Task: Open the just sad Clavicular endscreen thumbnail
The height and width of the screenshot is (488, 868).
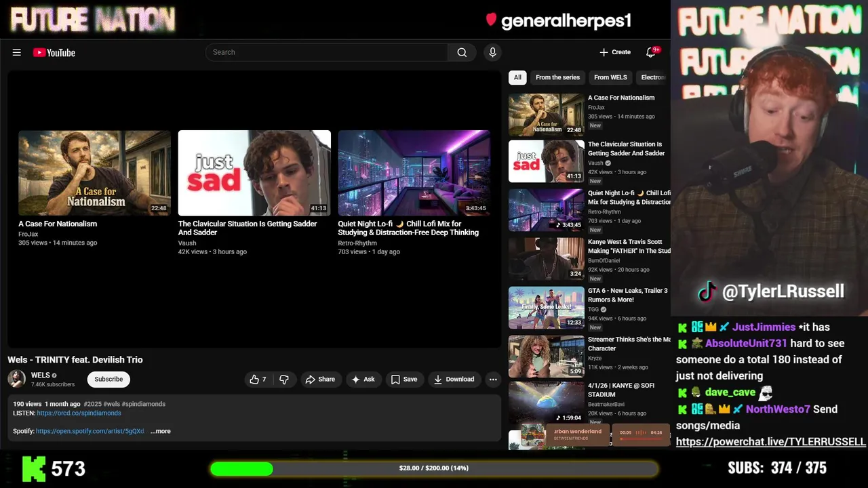Action: (254, 173)
